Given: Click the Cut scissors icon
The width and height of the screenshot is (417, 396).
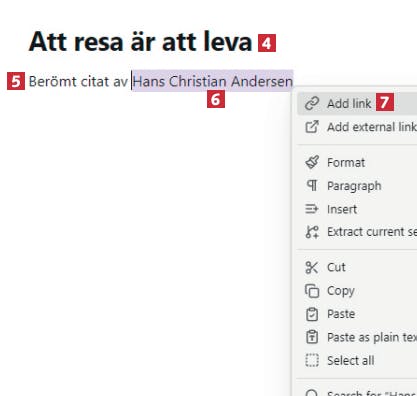Looking at the screenshot, I should point(312,267).
